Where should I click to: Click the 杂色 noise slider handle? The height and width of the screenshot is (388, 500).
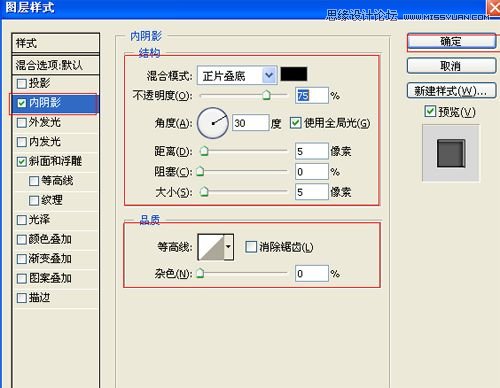200,273
